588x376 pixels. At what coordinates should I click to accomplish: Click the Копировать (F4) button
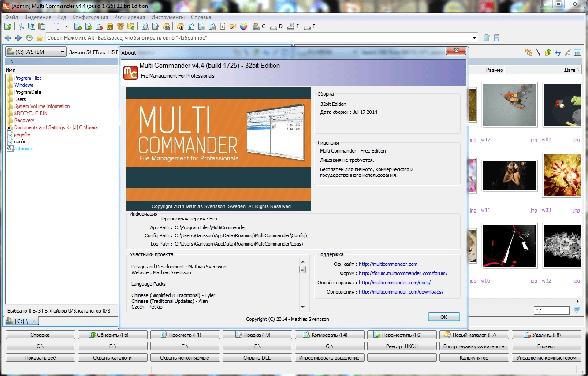[x=330, y=335]
